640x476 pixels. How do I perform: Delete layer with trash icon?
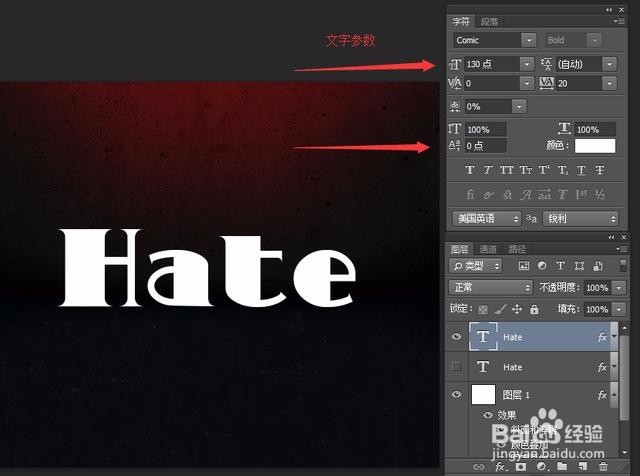coord(603,466)
